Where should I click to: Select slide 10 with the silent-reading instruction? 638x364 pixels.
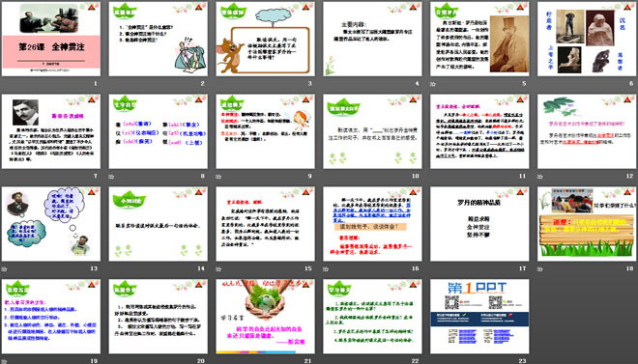coord(372,131)
